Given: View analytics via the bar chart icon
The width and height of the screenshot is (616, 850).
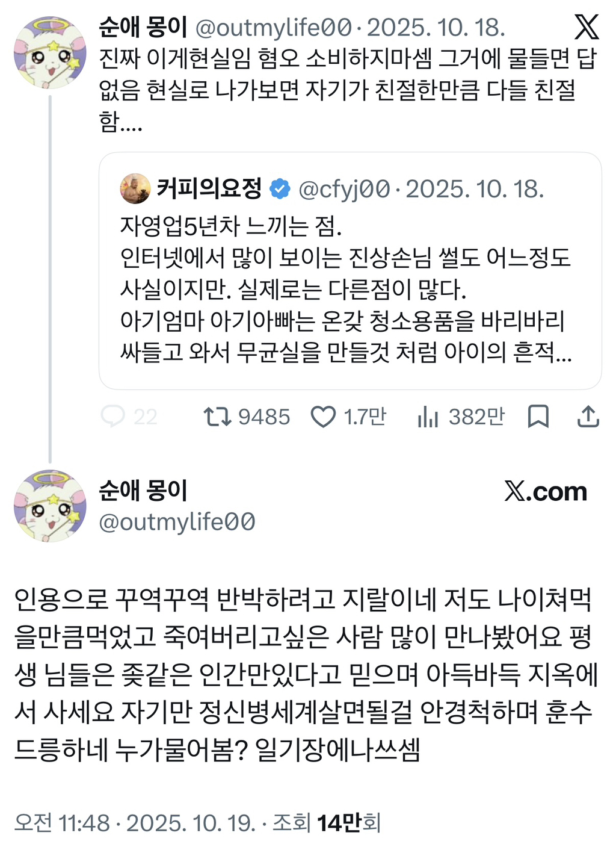Looking at the screenshot, I should [428, 417].
